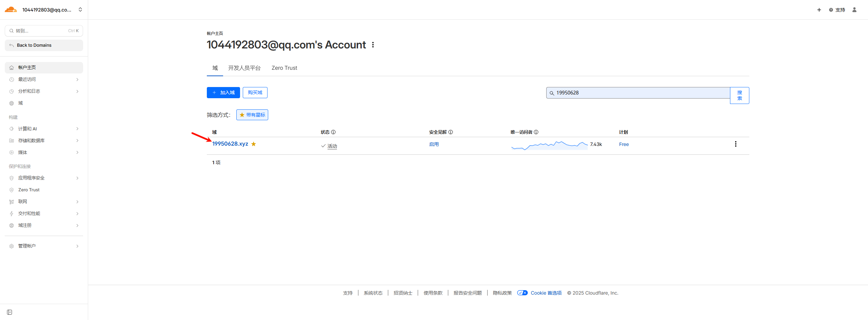Click the plus add icon in header
868x320 pixels.
[819, 10]
